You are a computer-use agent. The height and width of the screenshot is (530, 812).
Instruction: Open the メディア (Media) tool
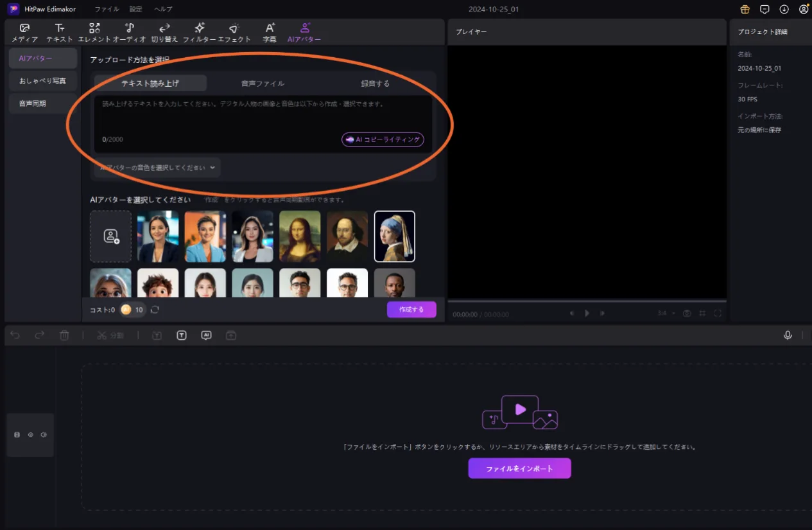(24, 32)
